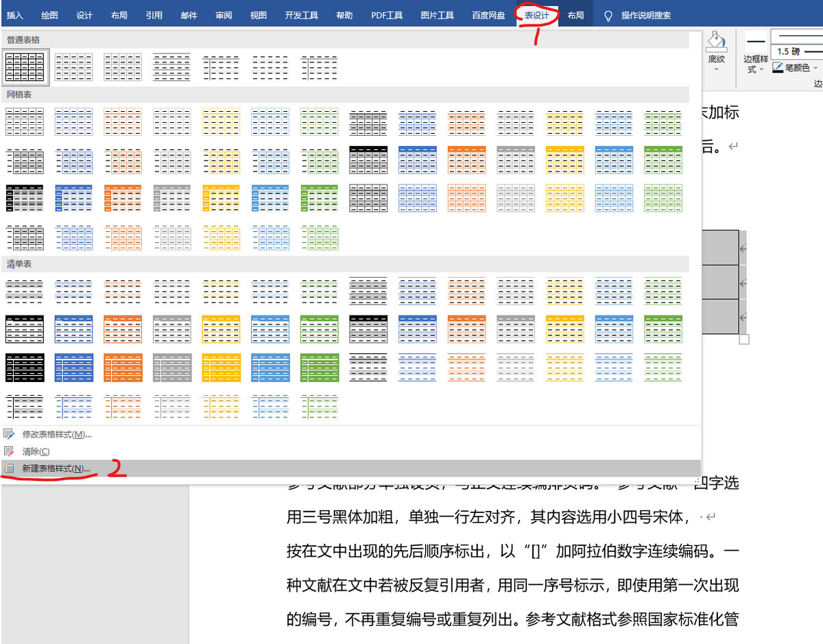Apply the fully solid yellow list table style
The height and width of the screenshot is (644, 823).
tap(222, 368)
